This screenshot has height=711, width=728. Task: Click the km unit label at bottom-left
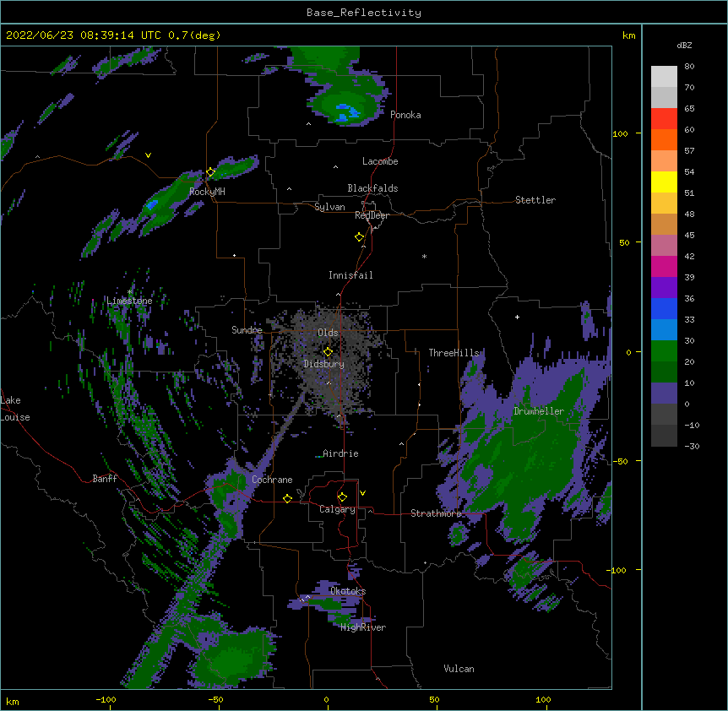point(13,701)
